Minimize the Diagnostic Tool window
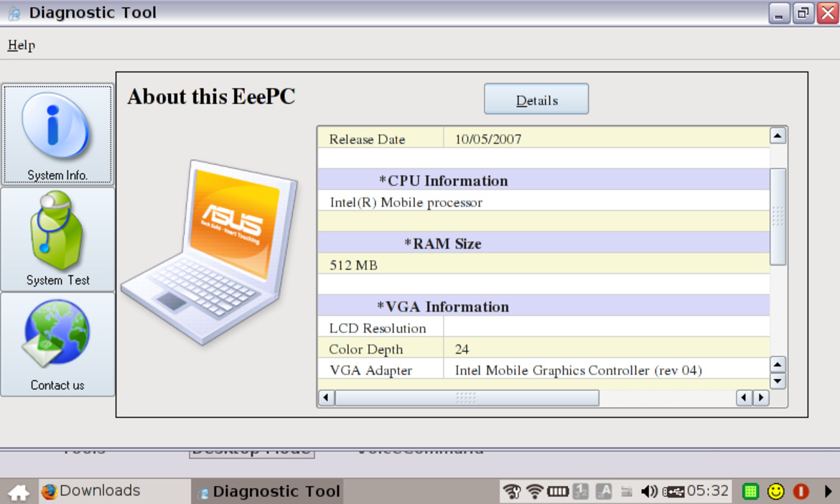 point(779,13)
